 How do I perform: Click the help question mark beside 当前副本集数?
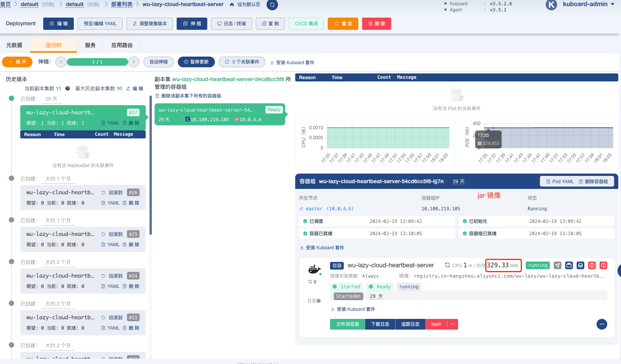click(68, 89)
